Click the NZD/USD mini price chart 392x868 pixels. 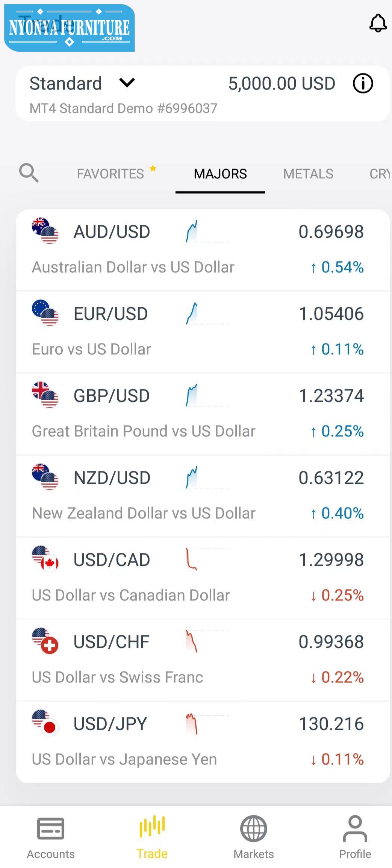pos(207,477)
